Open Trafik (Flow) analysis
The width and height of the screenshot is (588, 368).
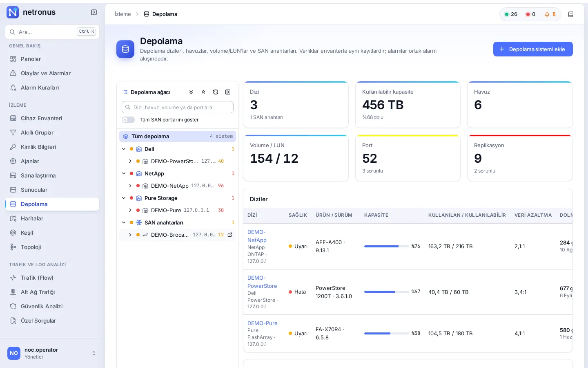(x=52, y=278)
